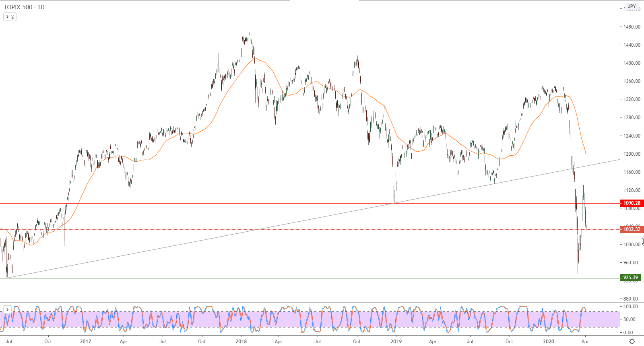
Task: Click the 960.00 price axis value
Action: (x=631, y=263)
